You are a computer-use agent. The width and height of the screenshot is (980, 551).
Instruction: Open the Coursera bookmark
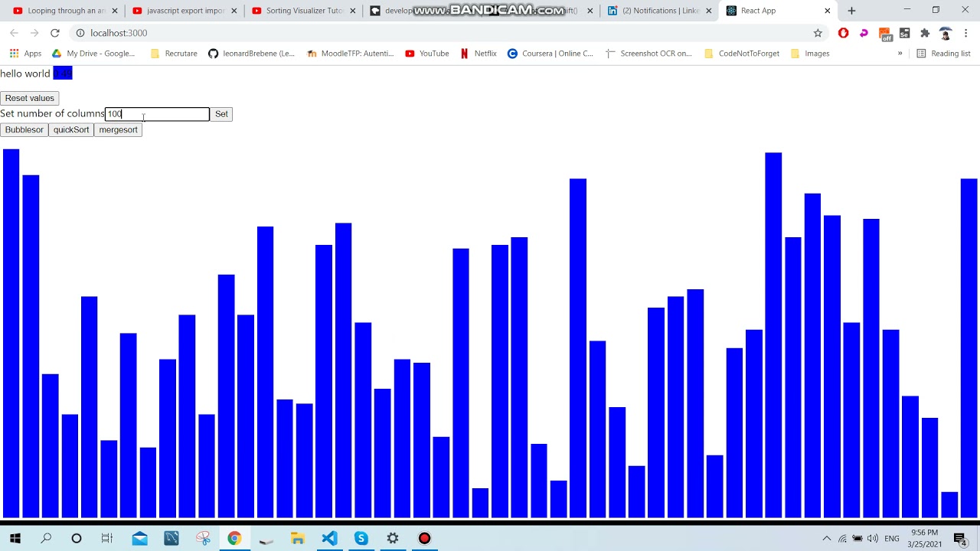550,54
